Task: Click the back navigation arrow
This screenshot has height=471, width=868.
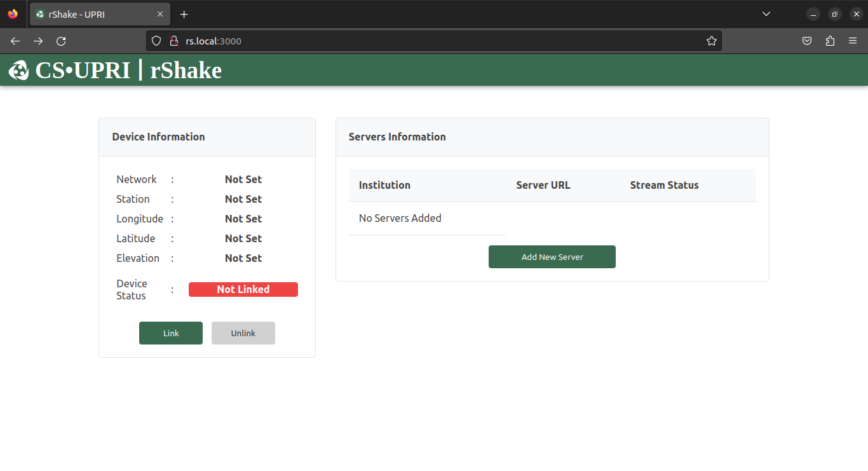Action: 15,41
